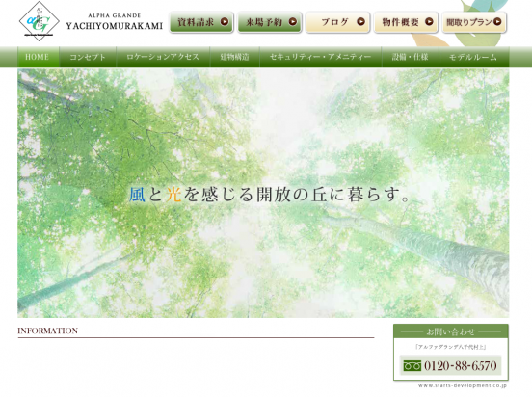Click the free-dial phone icon

coord(412,366)
